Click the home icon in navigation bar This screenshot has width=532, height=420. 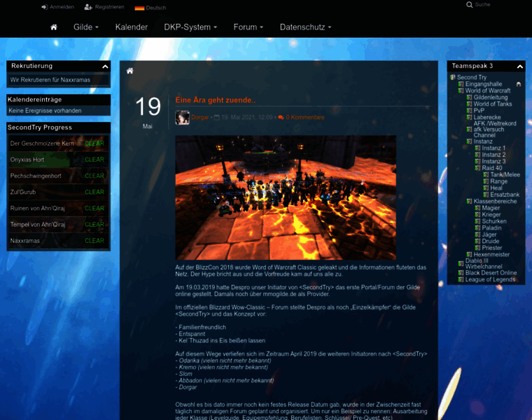coord(54,27)
